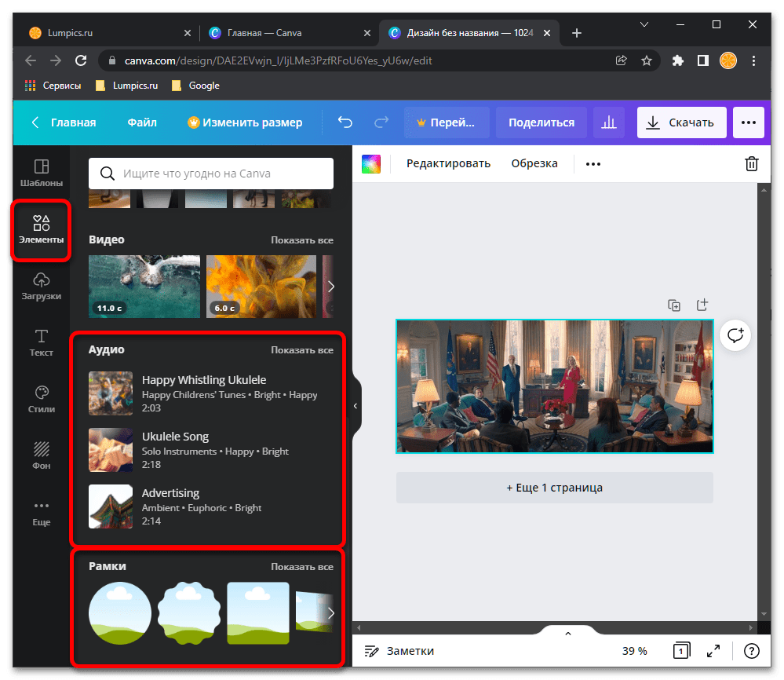Viewport: 784px width, 680px height.
Task: Delete selected element with trash icon
Action: 752,163
